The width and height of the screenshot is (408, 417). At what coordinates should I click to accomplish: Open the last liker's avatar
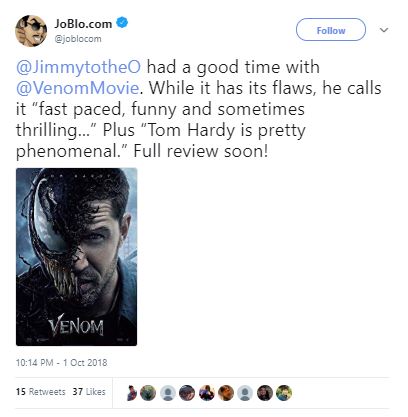pyautogui.click(x=284, y=393)
